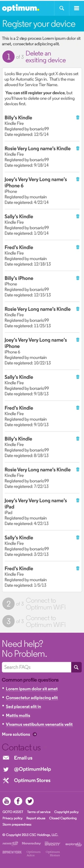
Task: Delete Fred's Kindle registered 1/5/13
Action: (x=78, y=568)
